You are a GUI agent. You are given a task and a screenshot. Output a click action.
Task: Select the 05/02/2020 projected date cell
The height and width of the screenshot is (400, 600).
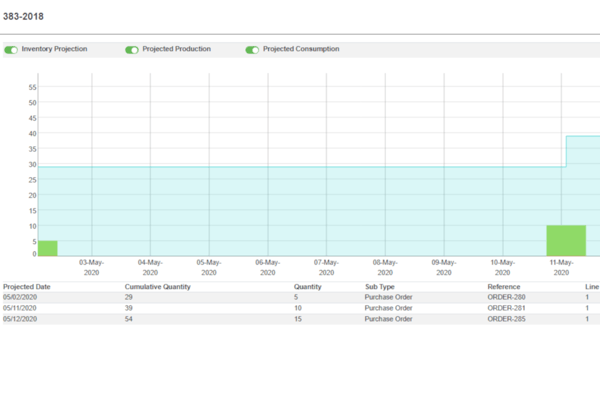[20, 297]
